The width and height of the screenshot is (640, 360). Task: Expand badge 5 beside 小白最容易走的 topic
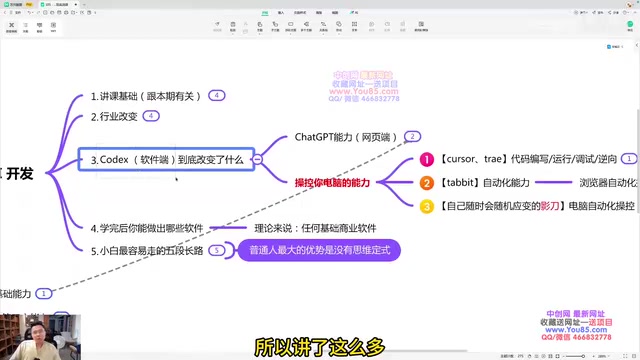pos(217,250)
